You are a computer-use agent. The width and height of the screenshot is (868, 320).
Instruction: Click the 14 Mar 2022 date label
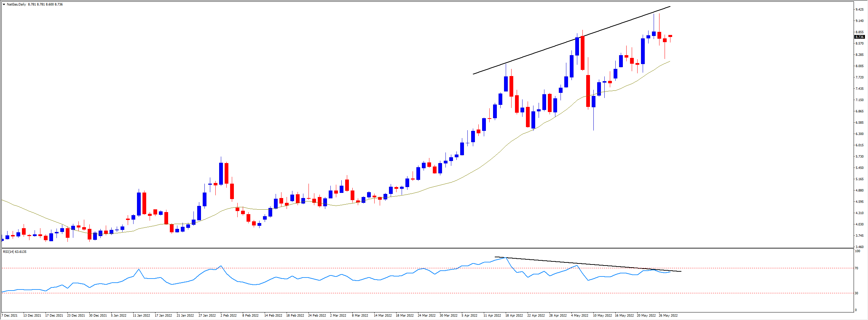[x=382, y=316]
